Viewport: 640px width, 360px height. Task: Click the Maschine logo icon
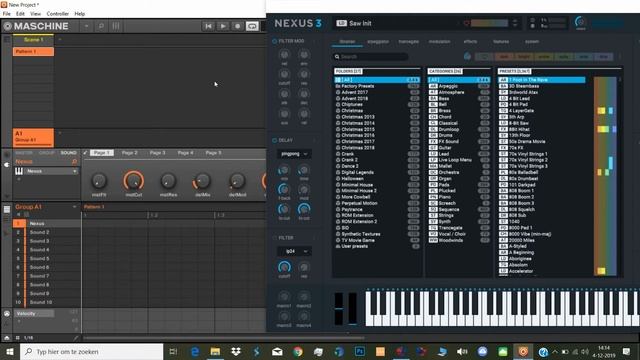click(x=7, y=26)
